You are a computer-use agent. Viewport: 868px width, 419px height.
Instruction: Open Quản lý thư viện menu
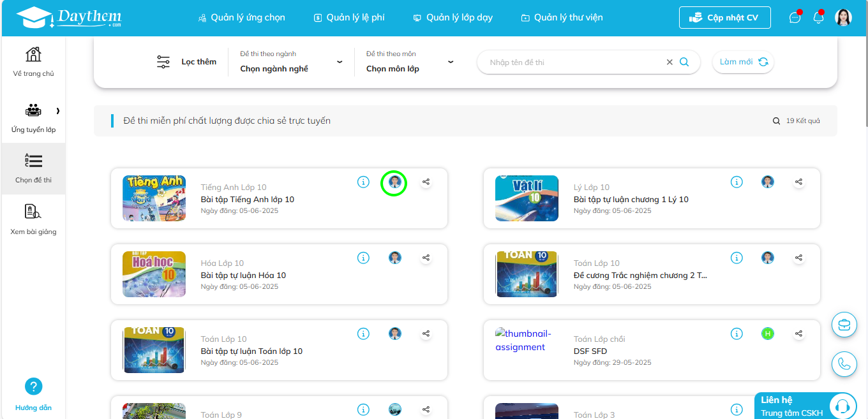point(562,18)
